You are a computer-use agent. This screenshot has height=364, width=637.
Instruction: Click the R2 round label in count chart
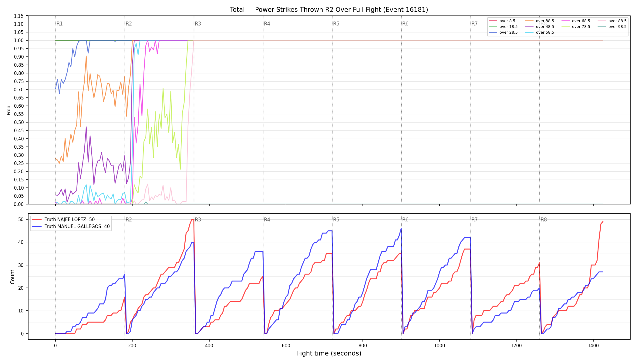click(x=129, y=220)
